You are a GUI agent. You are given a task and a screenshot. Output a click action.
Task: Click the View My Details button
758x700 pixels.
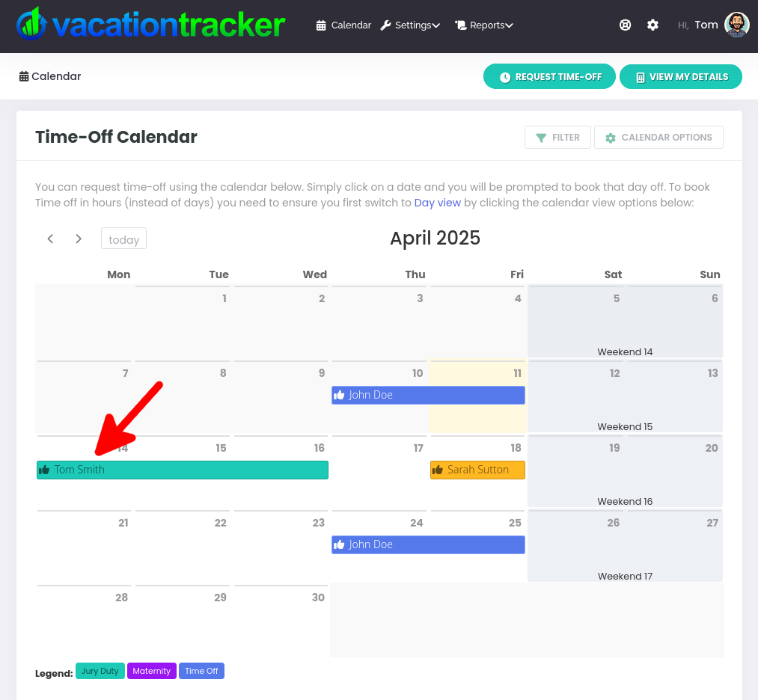coord(680,77)
